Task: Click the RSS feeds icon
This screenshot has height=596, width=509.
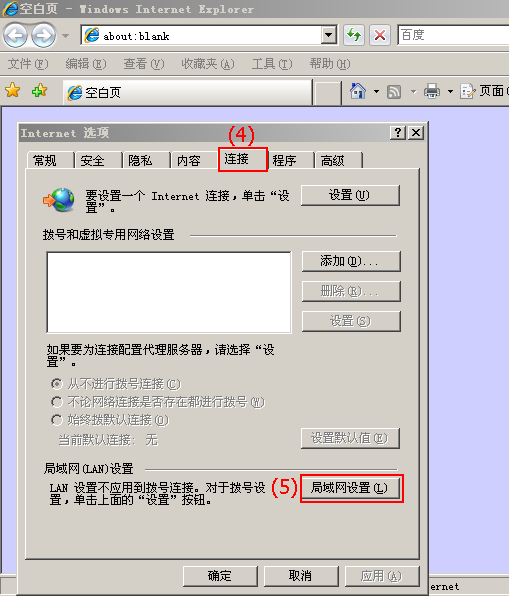Action: click(x=394, y=92)
